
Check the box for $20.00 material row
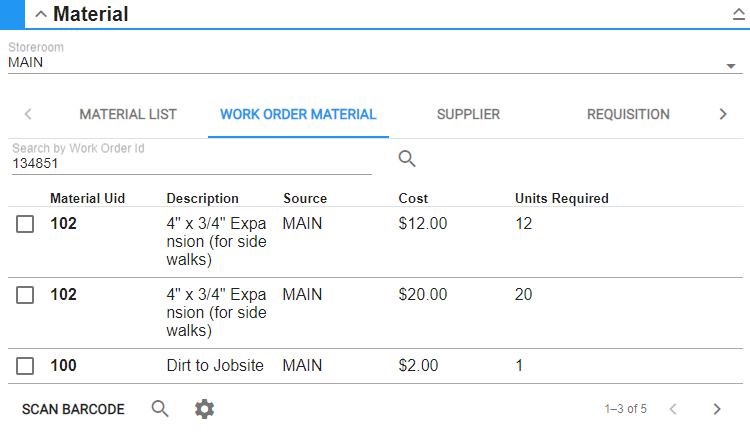26,295
